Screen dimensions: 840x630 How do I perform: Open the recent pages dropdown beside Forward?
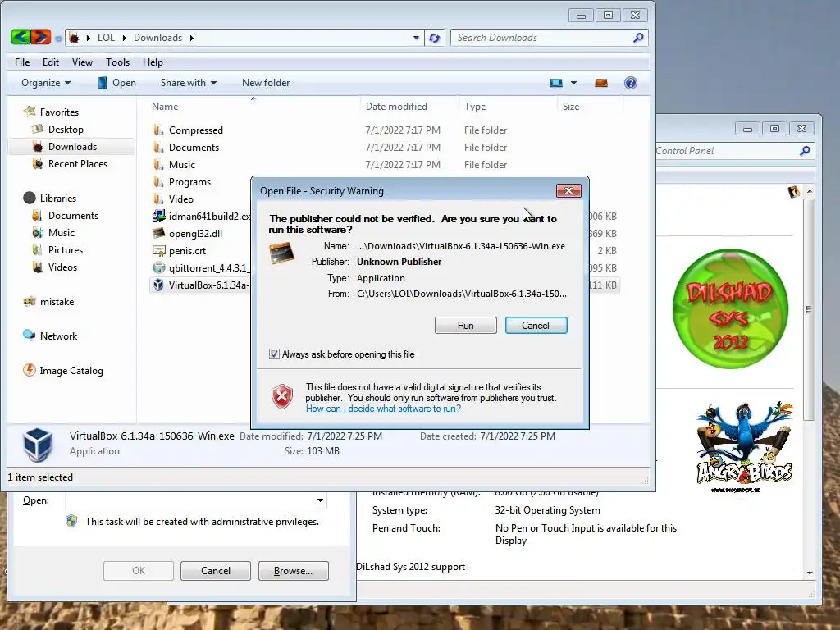(58, 38)
